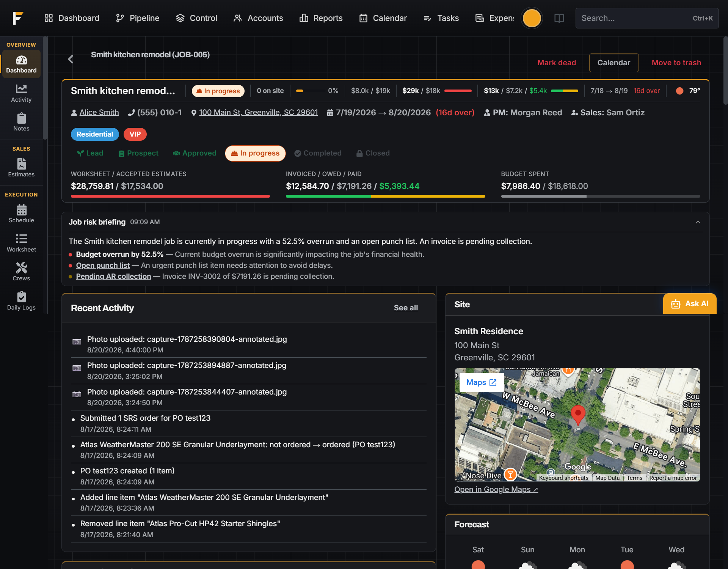
Task: Click 'Submitted 1 SRS order for PO test123'
Action: coord(145,418)
